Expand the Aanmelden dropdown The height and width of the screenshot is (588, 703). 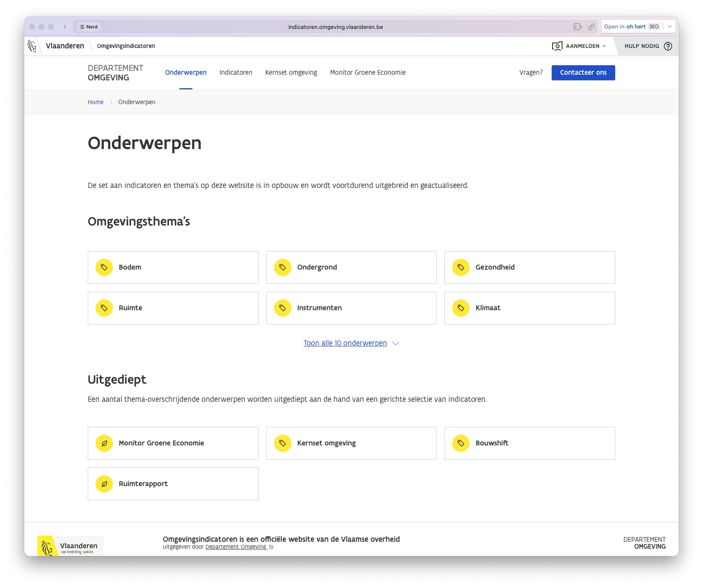579,46
